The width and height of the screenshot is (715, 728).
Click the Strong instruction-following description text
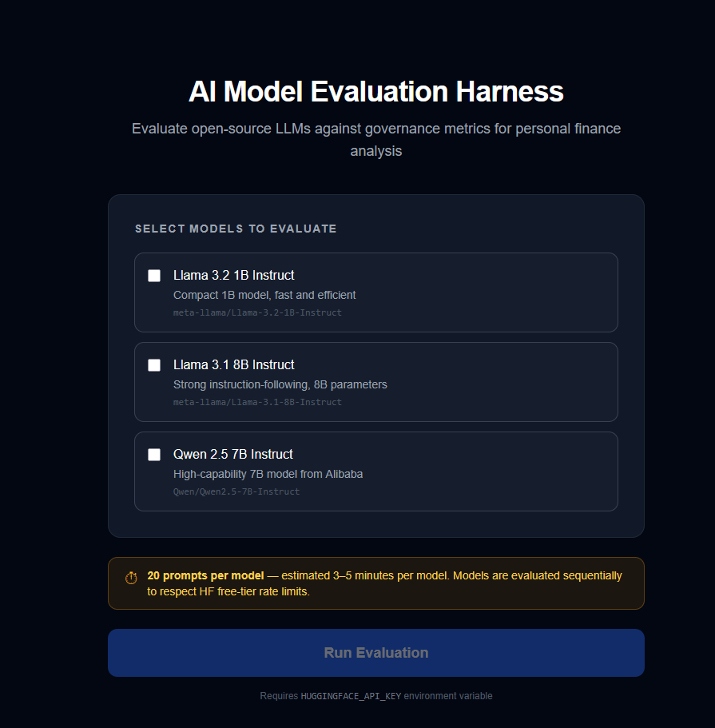[x=280, y=384]
